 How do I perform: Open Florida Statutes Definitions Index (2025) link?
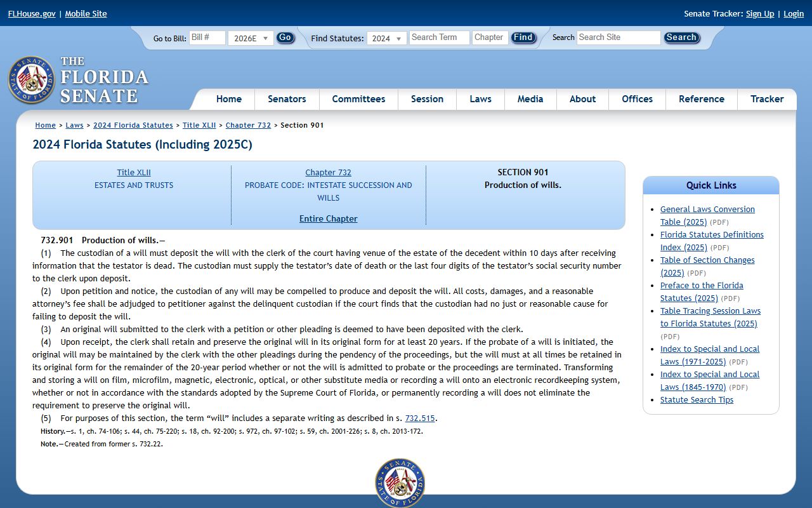(712, 241)
